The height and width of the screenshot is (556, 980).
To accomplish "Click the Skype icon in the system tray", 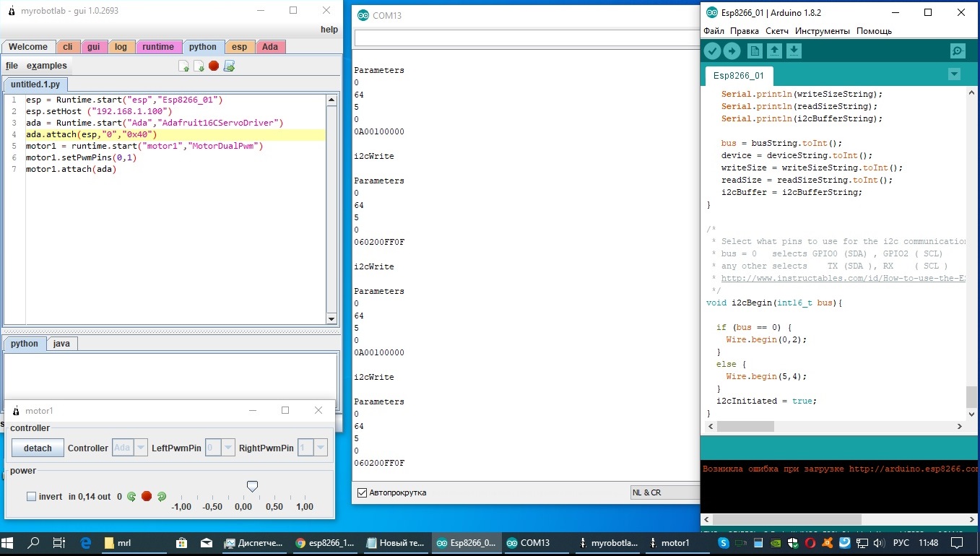I will tap(723, 543).
